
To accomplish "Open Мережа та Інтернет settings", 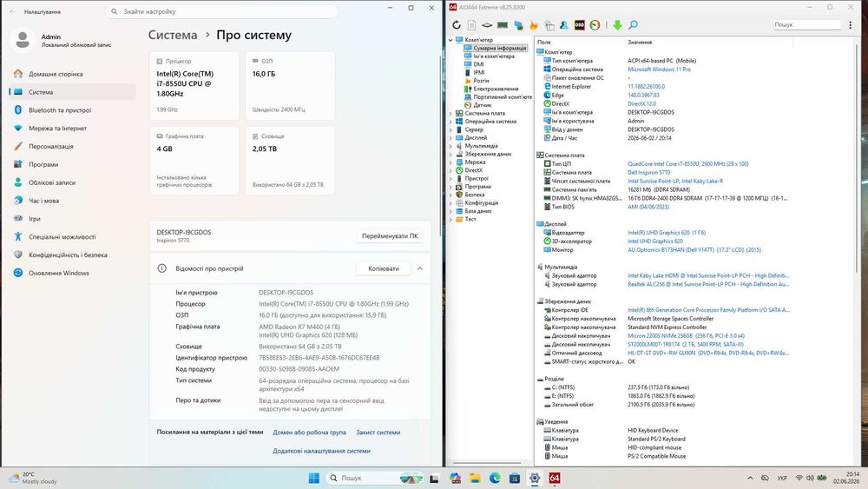I will (x=72, y=129).
